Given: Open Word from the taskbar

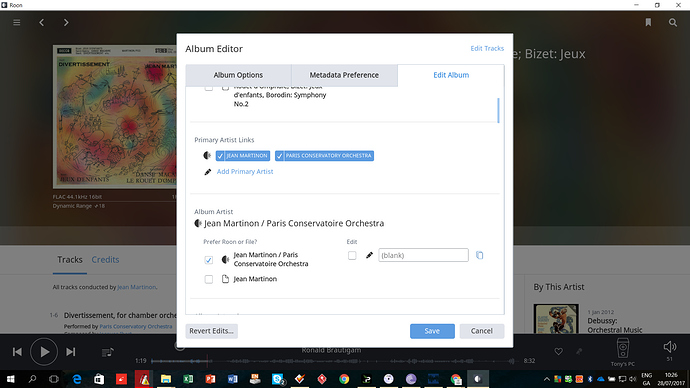Looking at the screenshot, I should click(233, 379).
